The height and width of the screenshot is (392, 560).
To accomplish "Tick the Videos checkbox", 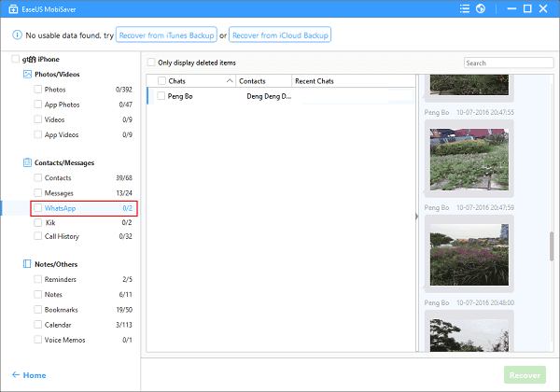I will coord(38,119).
